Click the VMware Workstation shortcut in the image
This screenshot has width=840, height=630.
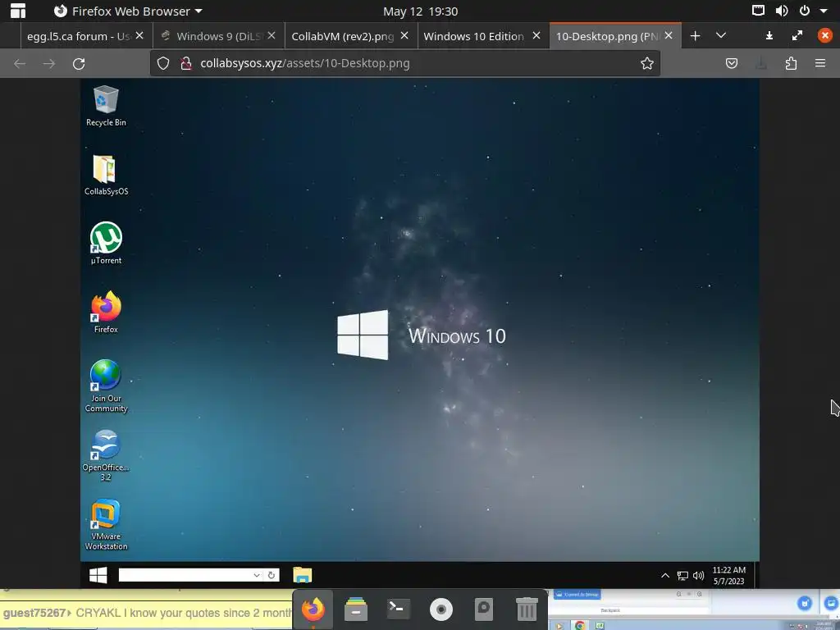(106, 524)
